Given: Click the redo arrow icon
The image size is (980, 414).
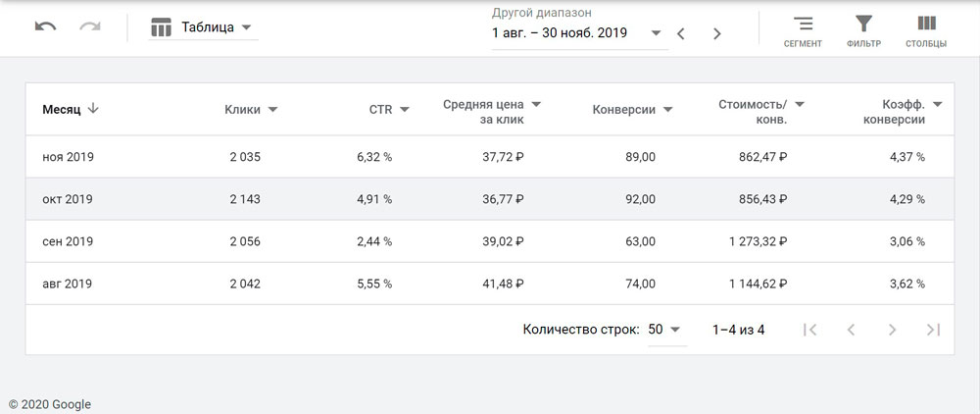Looking at the screenshot, I should (x=90, y=27).
